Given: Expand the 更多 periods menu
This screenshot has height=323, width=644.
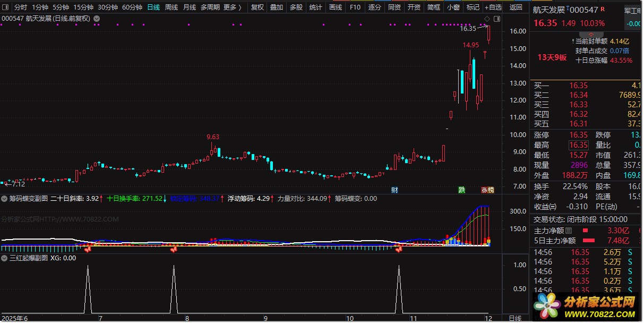Looking at the screenshot, I should (x=232, y=7).
